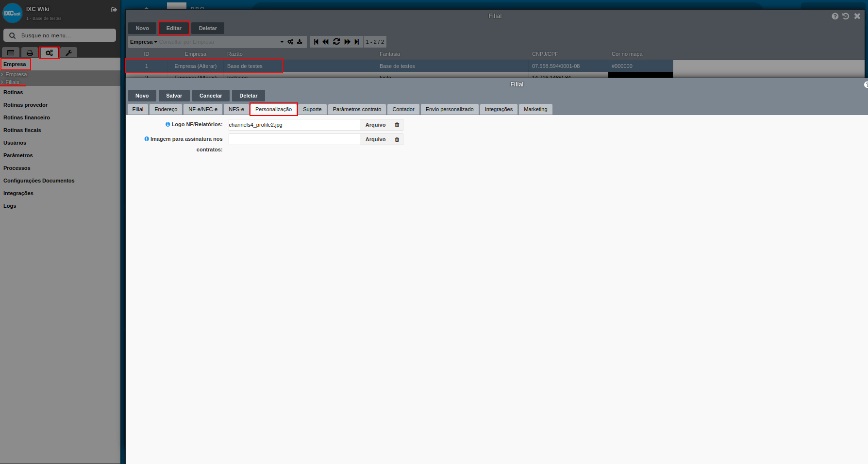Delete the Logo NF/Relatórios file with the trash icon

[x=397, y=125]
